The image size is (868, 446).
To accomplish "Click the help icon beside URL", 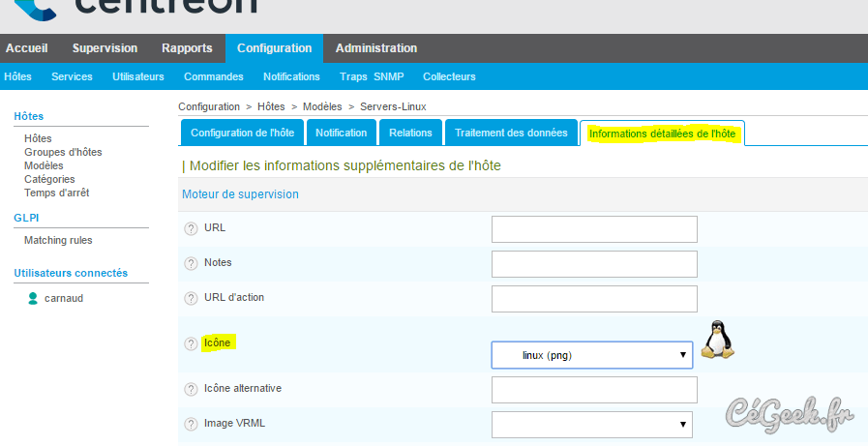I will point(191,228).
